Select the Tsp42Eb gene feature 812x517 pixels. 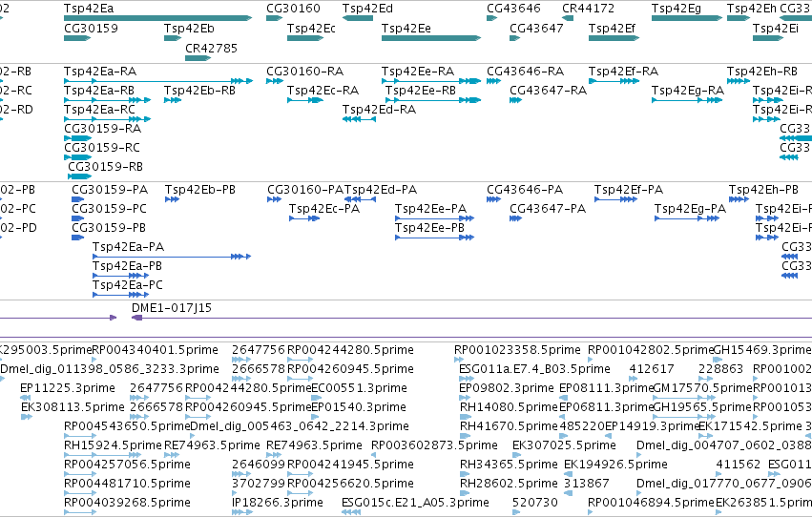(x=173, y=38)
